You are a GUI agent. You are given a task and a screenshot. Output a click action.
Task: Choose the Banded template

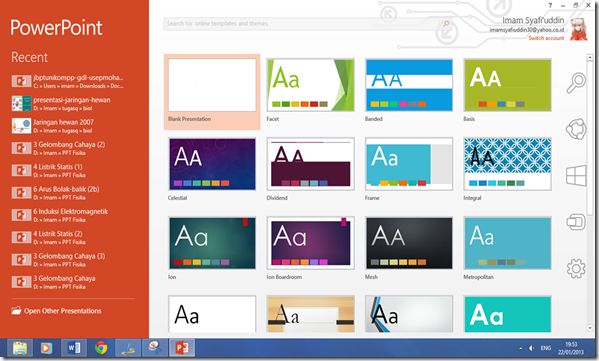tap(409, 85)
